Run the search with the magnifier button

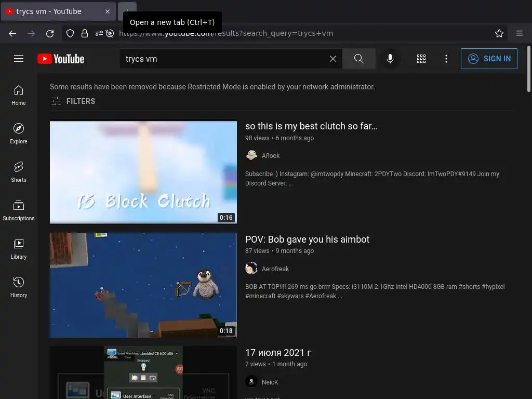[359, 59]
